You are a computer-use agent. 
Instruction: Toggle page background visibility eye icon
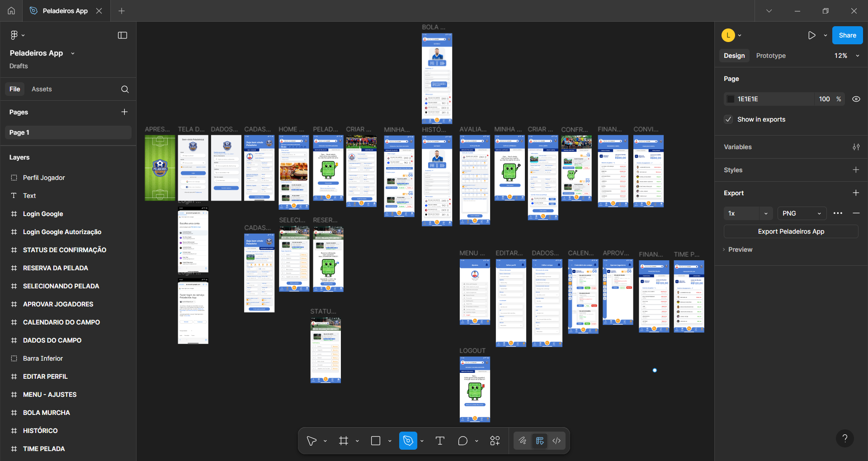point(856,99)
